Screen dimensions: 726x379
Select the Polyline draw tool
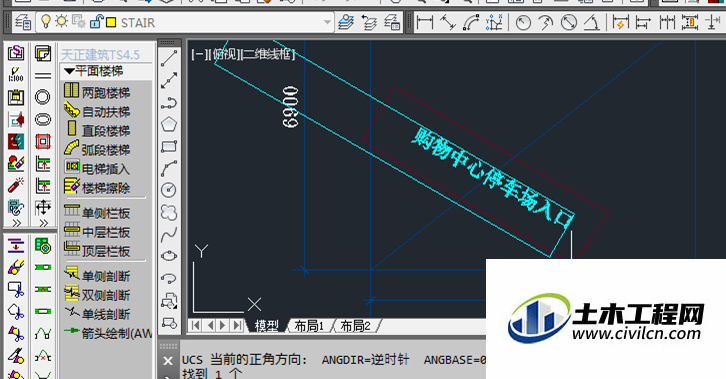[169, 102]
